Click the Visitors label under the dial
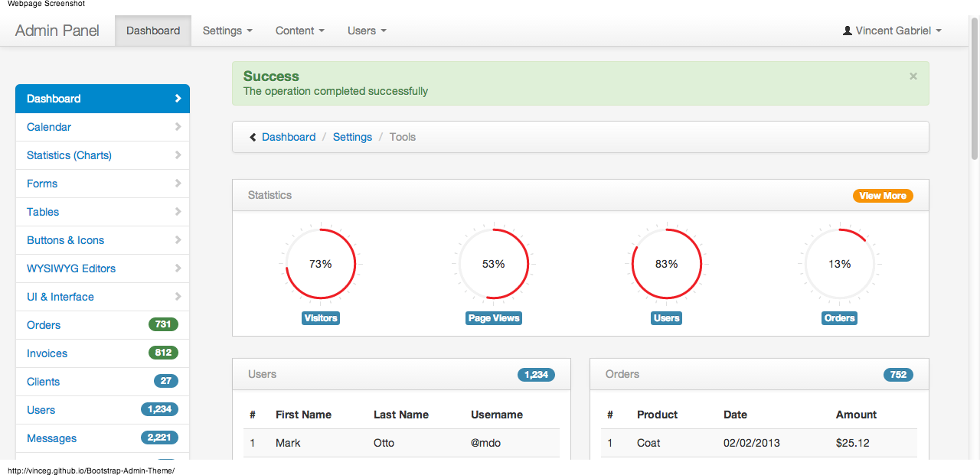Screen dimensions: 980x475 point(321,318)
